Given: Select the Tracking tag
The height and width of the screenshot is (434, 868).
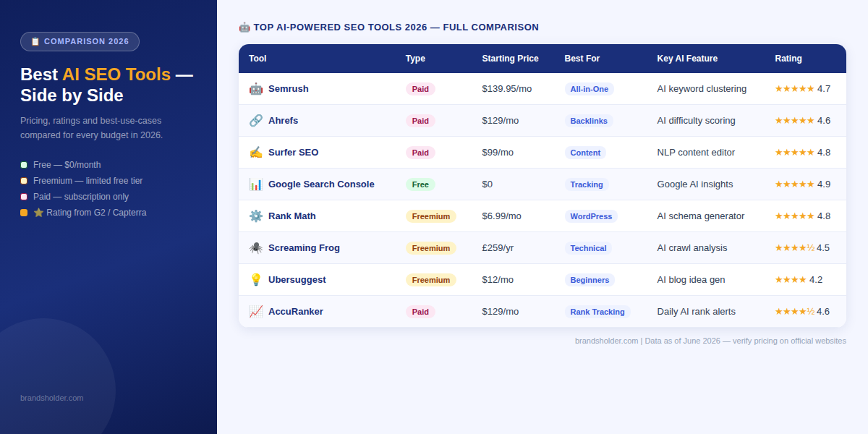Looking at the screenshot, I should [x=587, y=184].
